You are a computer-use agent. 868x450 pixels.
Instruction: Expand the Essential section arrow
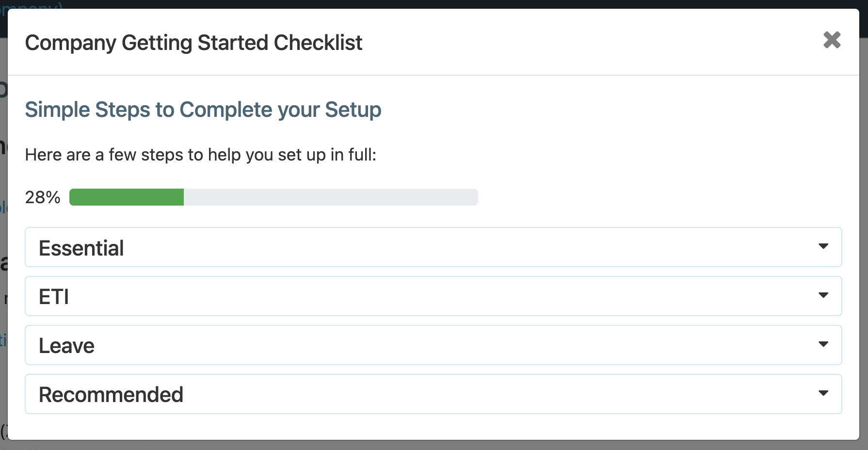[x=823, y=246]
